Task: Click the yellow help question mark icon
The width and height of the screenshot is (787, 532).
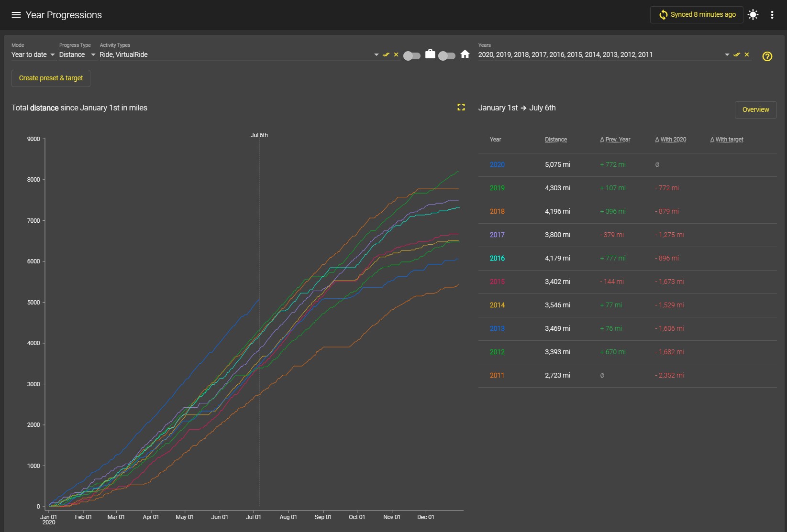Action: [767, 56]
